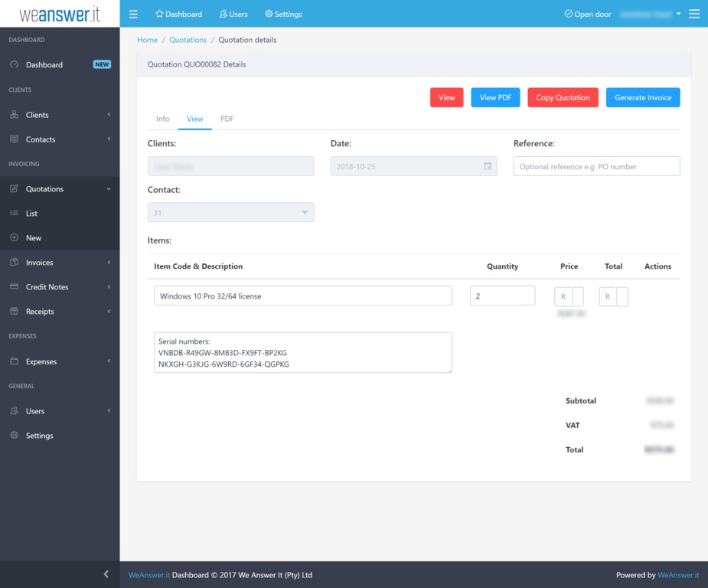
Task: Select the View tab
Action: point(194,119)
